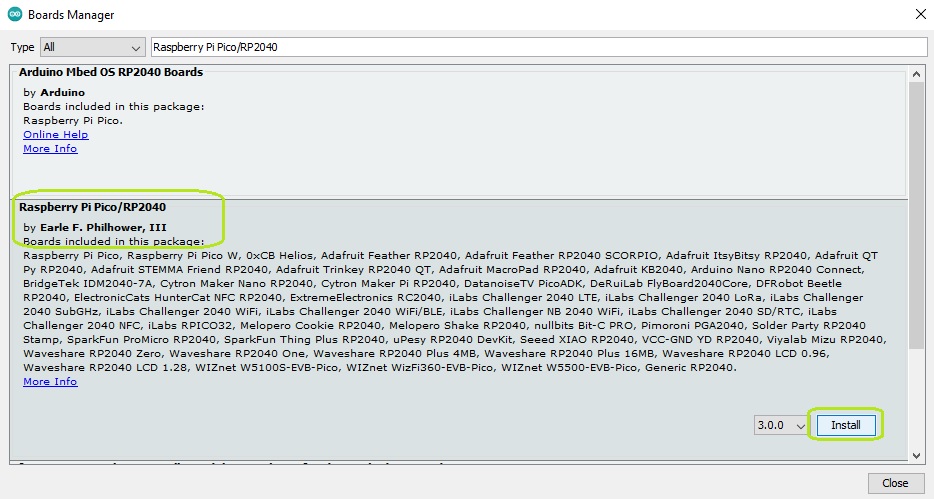Click the Type label beside the filter
This screenshot has height=499, width=934.
[22, 48]
